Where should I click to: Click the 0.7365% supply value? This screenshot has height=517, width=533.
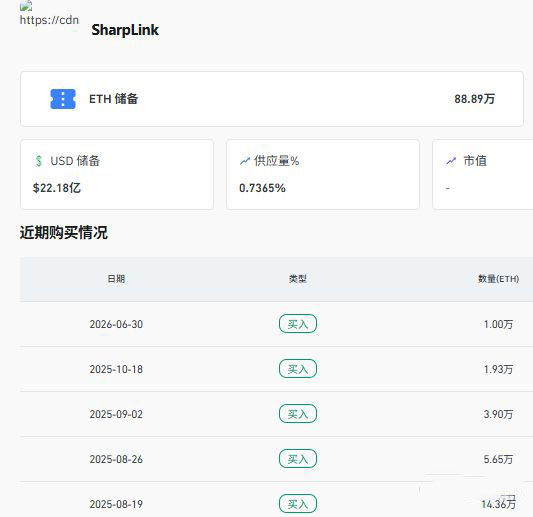point(262,188)
